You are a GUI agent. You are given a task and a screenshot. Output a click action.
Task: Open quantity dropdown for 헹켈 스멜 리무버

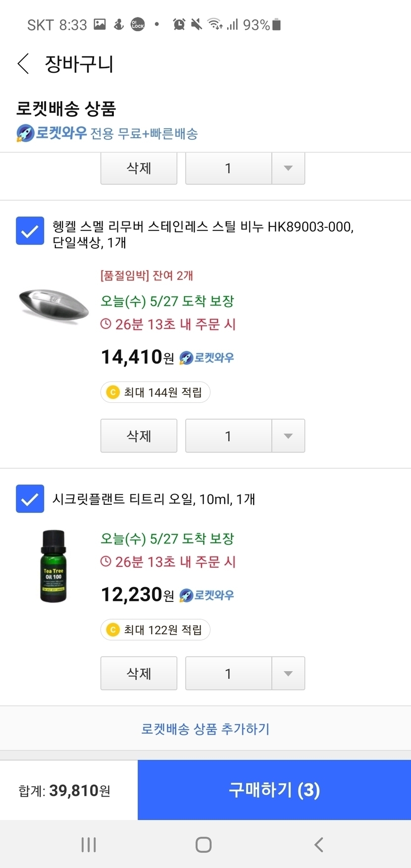(x=288, y=436)
